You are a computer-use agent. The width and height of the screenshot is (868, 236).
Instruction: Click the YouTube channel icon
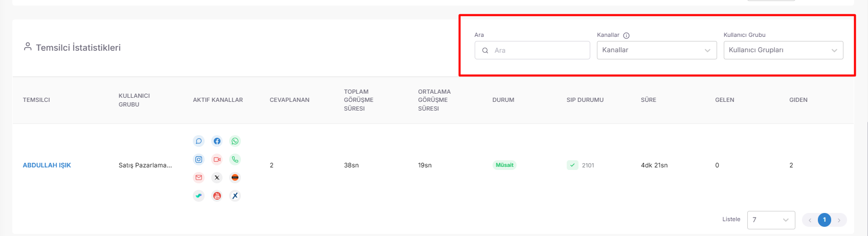click(217, 196)
